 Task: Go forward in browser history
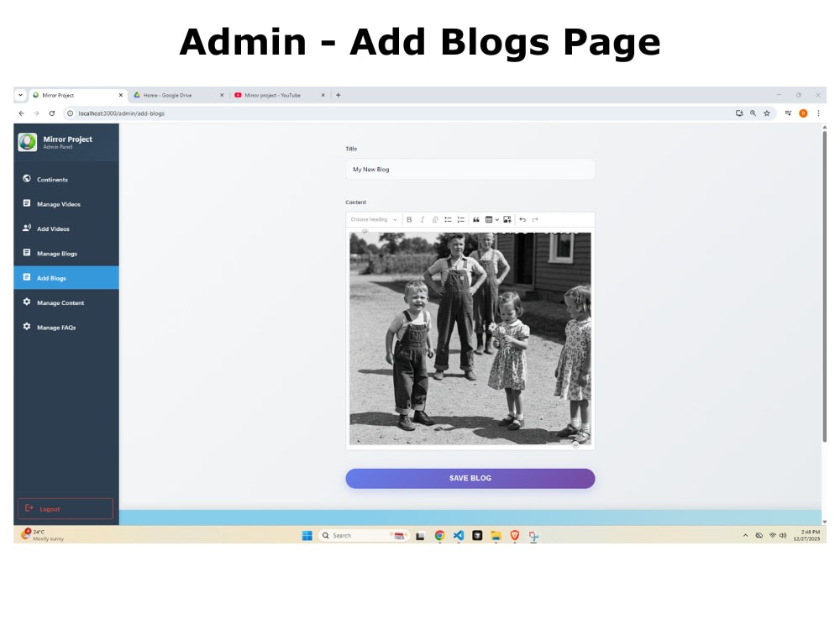coord(36,113)
